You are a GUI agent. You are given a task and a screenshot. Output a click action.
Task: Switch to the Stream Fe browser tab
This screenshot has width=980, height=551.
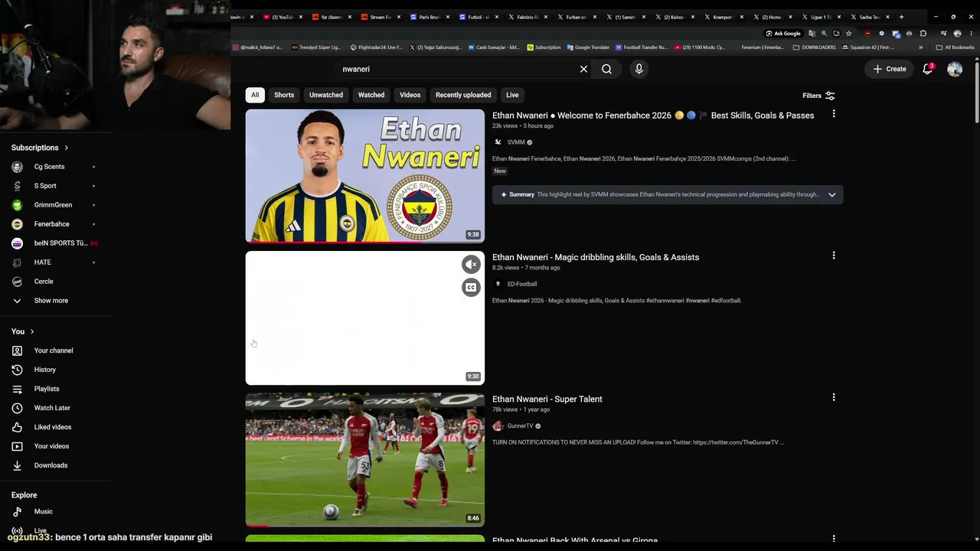click(380, 17)
